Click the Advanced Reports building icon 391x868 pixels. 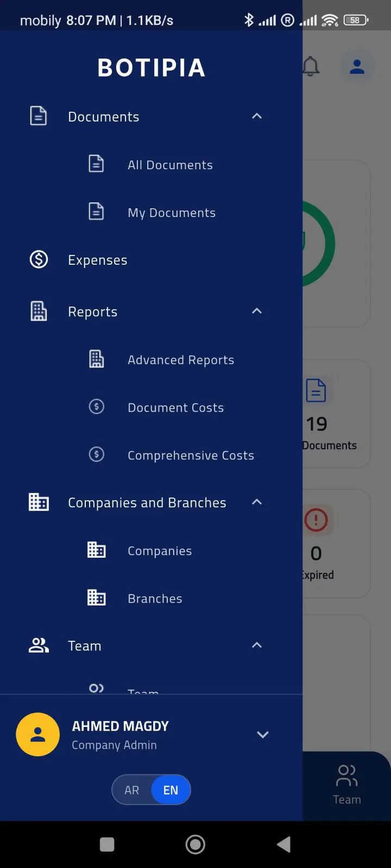(x=96, y=359)
